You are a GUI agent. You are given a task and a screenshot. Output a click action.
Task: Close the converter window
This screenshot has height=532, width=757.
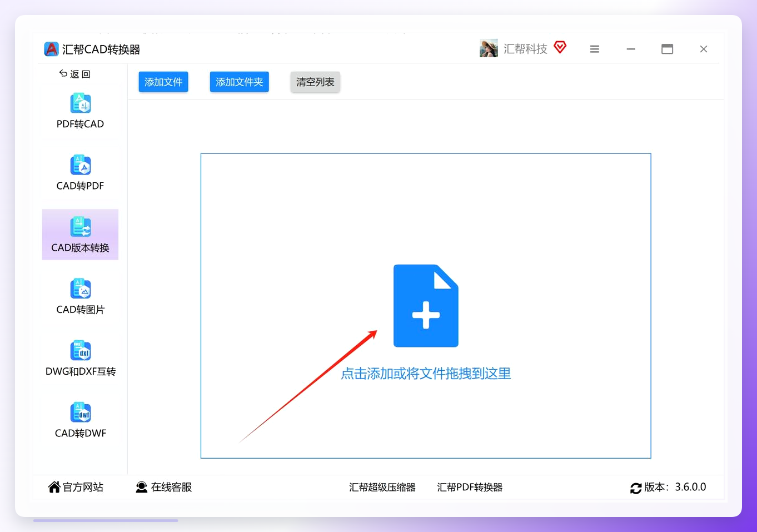[x=704, y=49]
